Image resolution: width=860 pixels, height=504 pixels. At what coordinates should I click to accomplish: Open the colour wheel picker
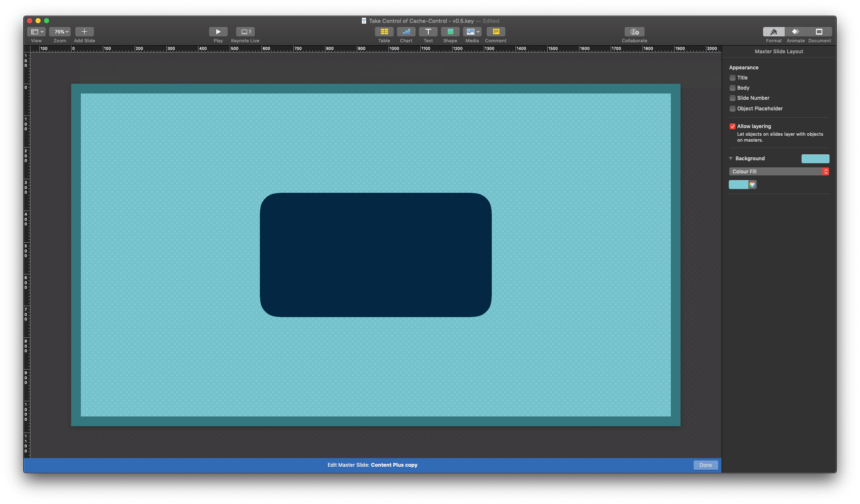click(x=752, y=184)
